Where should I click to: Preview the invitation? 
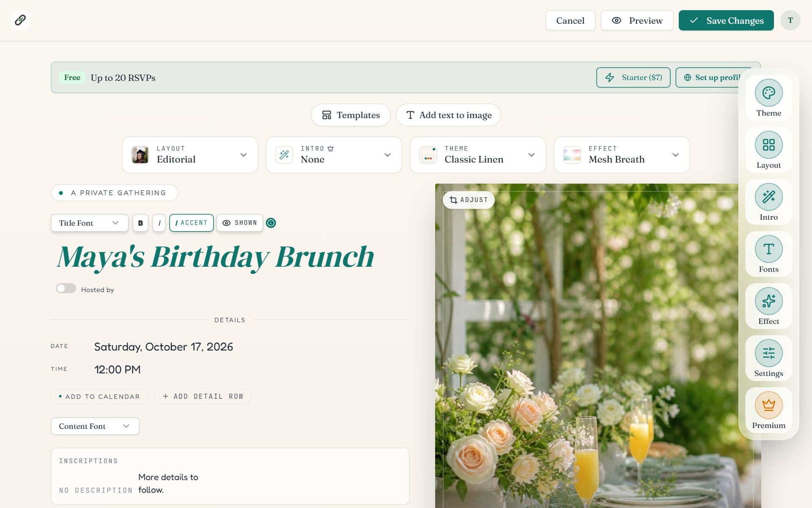pyautogui.click(x=637, y=20)
